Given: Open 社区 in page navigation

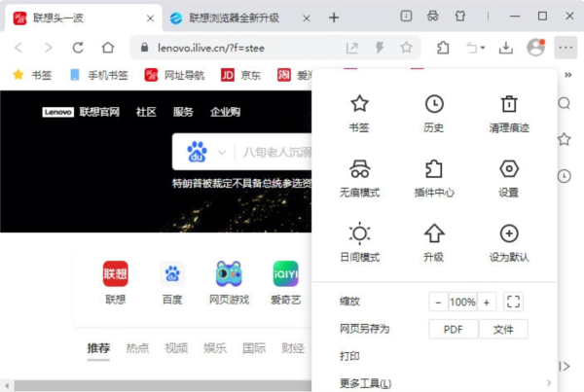Looking at the screenshot, I should click(146, 112).
